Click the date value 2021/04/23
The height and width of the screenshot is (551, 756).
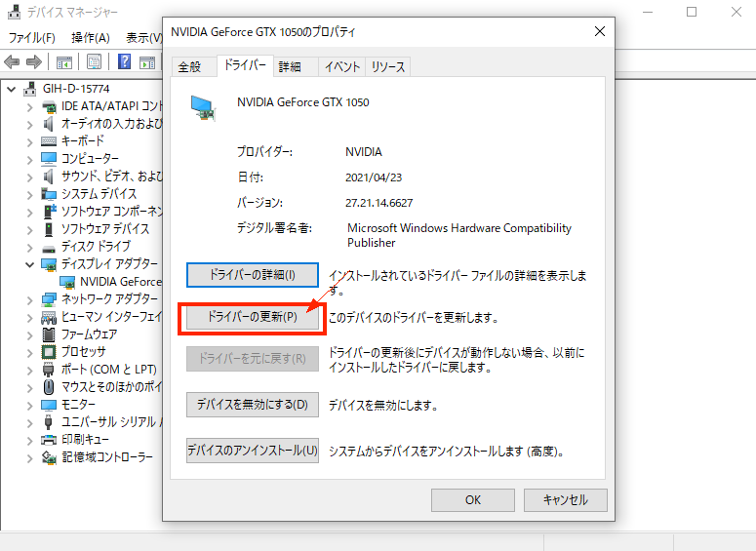(374, 177)
